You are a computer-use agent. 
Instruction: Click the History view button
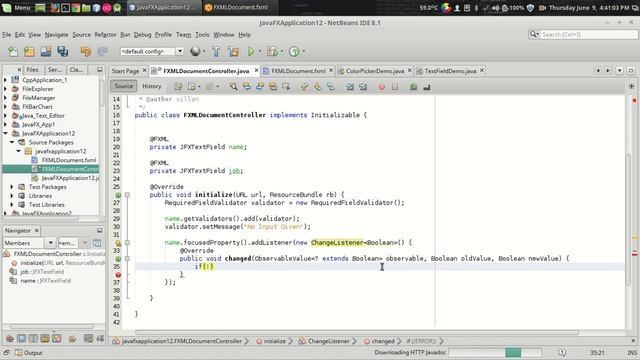pos(151,86)
